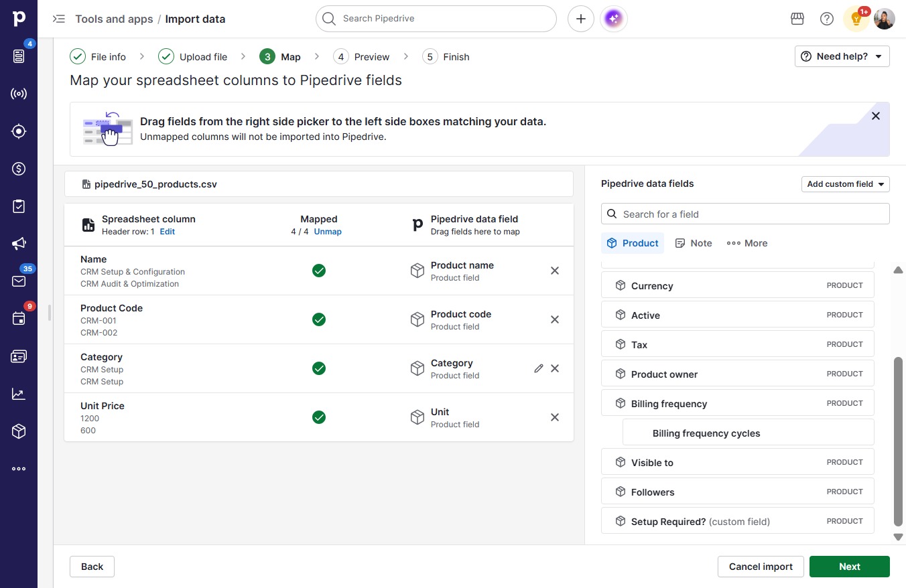Image resolution: width=906 pixels, height=588 pixels.
Task: Click the Category row mapped checkmark
Action: point(319,368)
